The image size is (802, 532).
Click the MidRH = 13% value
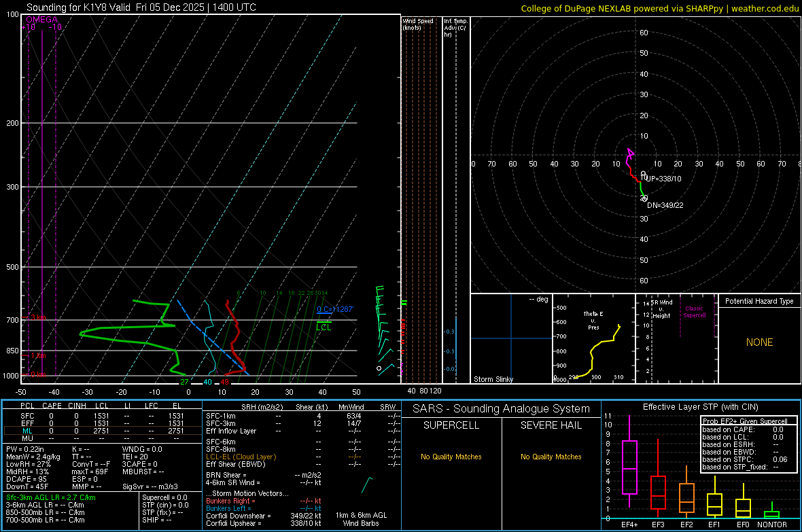point(28,472)
